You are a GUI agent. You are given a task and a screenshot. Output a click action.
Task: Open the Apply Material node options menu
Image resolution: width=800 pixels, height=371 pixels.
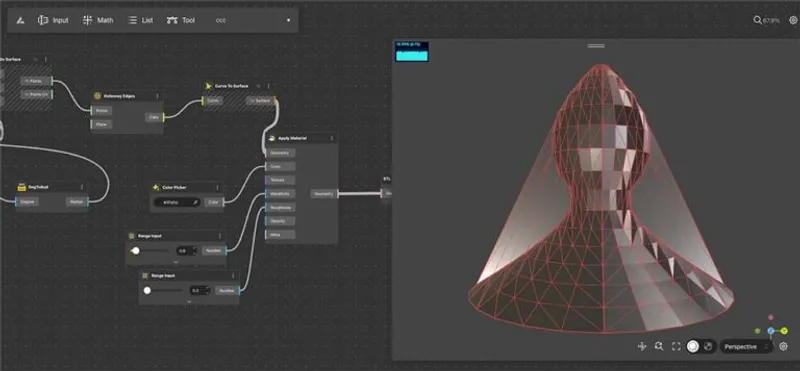[x=332, y=138]
